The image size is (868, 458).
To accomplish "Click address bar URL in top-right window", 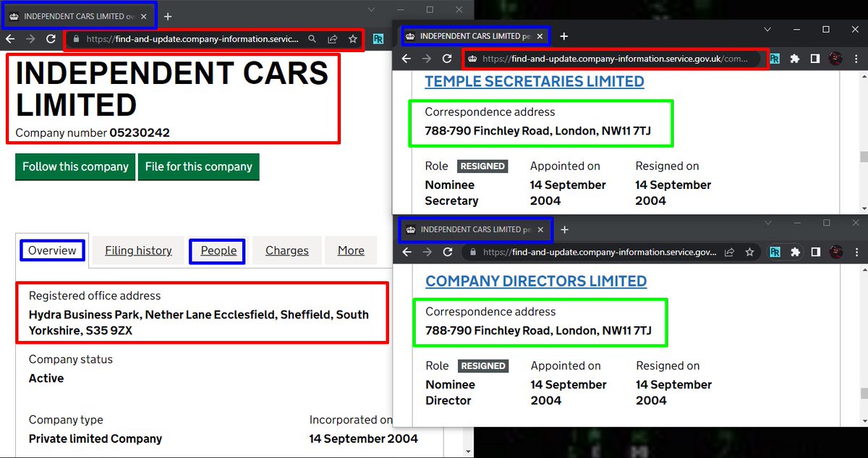I will click(615, 59).
